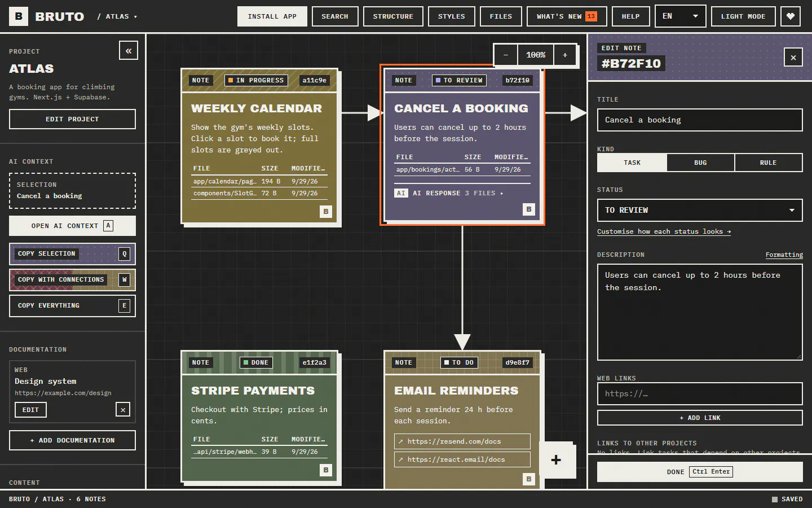Click the A shortcut key badge

(108, 226)
